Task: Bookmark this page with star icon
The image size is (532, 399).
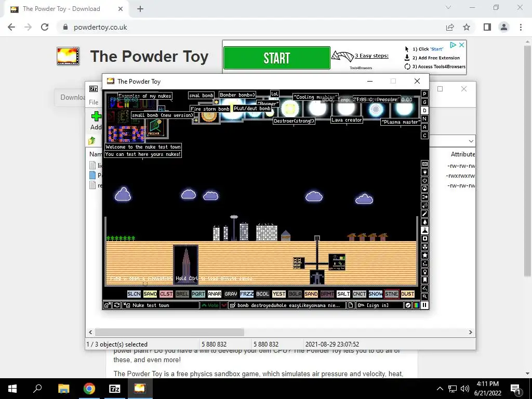Action: 467,27
